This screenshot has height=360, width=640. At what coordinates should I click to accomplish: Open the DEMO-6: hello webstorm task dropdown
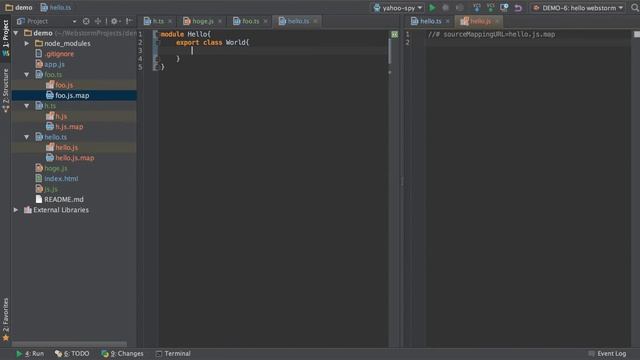click(578, 8)
